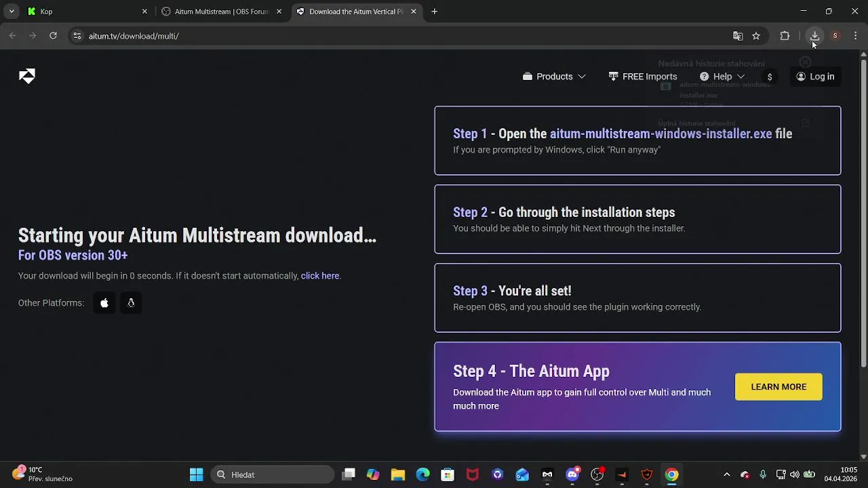Viewport: 868px width, 488px height.
Task: Open Discord from the taskbar
Action: (x=572, y=474)
